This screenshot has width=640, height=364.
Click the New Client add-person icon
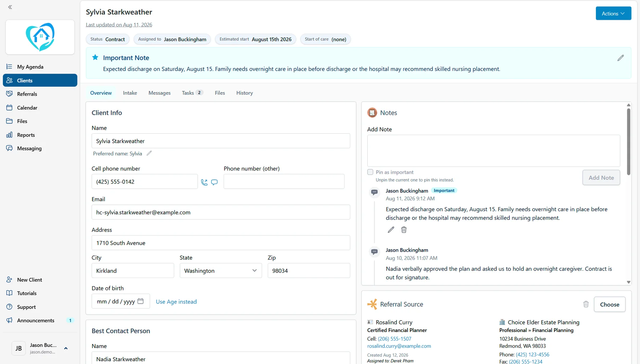tap(9, 280)
